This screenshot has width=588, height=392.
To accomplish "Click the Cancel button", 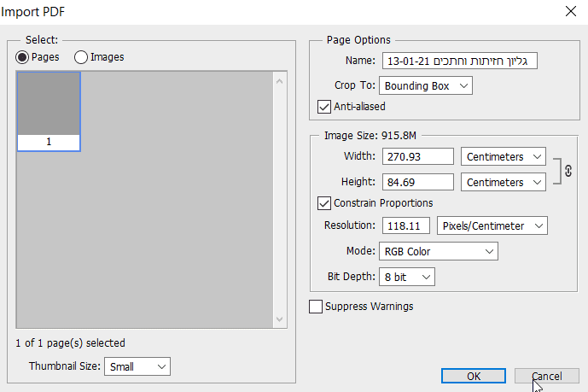I will click(546, 376).
